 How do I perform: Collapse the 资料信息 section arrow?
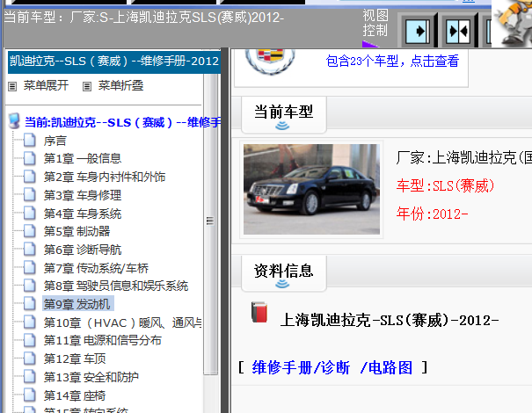(x=282, y=284)
